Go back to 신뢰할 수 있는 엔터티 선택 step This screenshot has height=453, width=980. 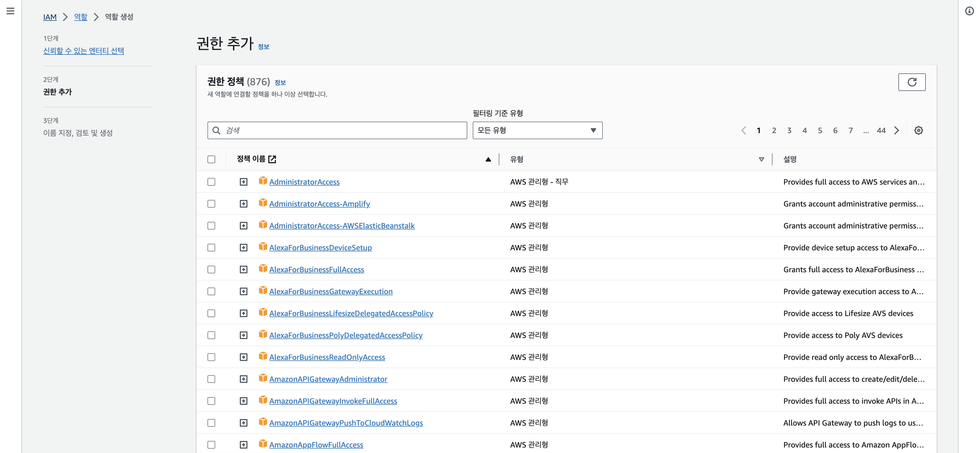[84, 51]
